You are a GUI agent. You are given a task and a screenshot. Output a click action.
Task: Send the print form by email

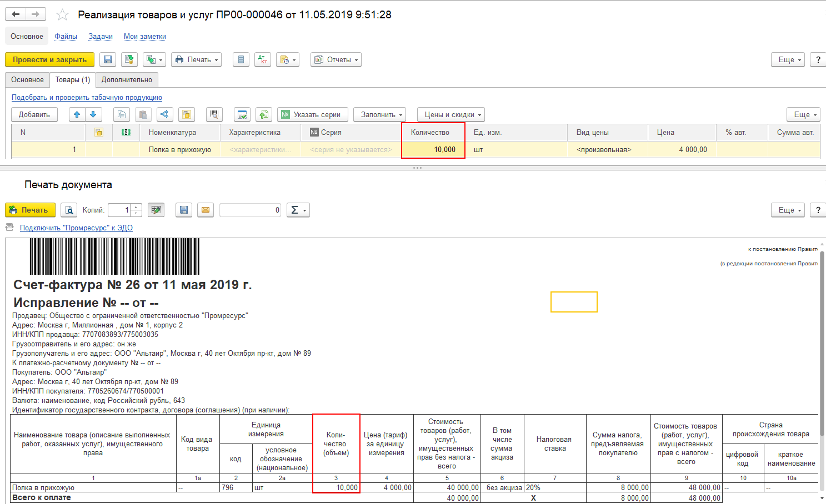[206, 210]
